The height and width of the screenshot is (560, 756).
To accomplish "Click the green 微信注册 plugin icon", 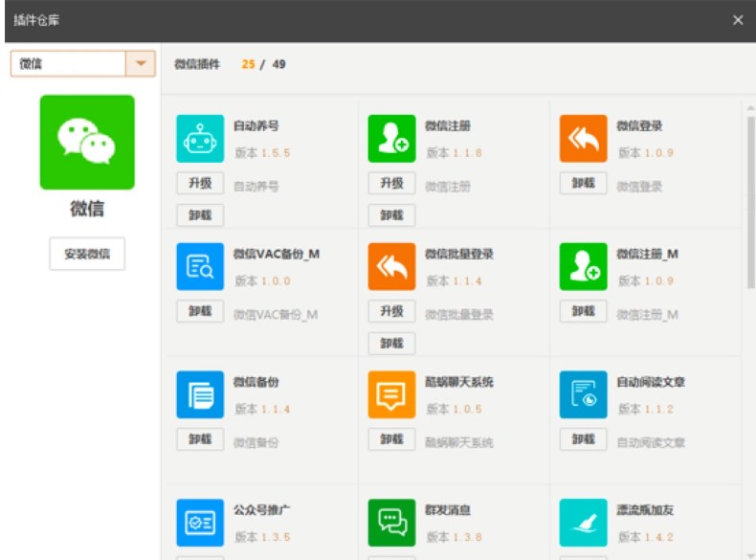I will (391, 139).
